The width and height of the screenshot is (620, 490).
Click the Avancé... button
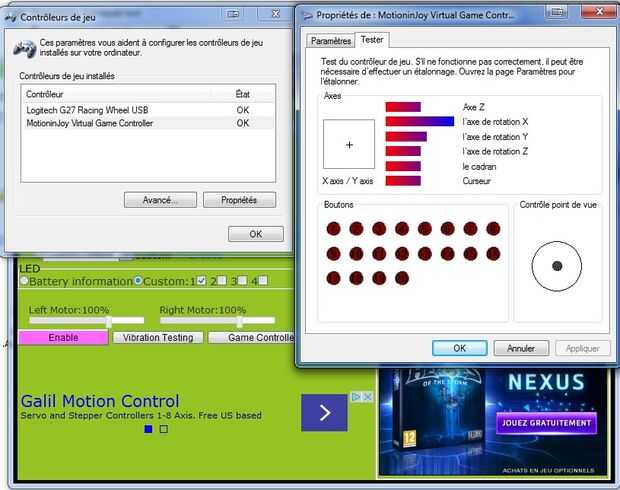(160, 200)
